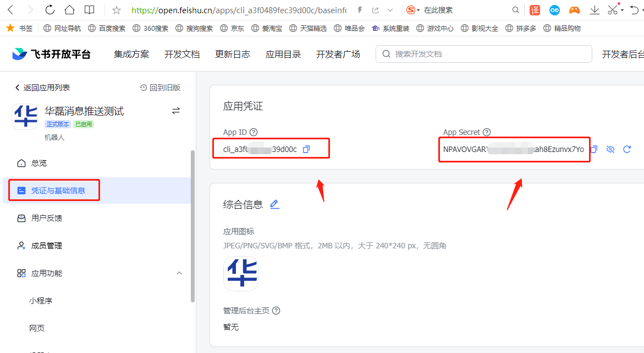The height and width of the screenshot is (353, 644).
Task: Open the 应用目录 nav item
Action: 283,55
